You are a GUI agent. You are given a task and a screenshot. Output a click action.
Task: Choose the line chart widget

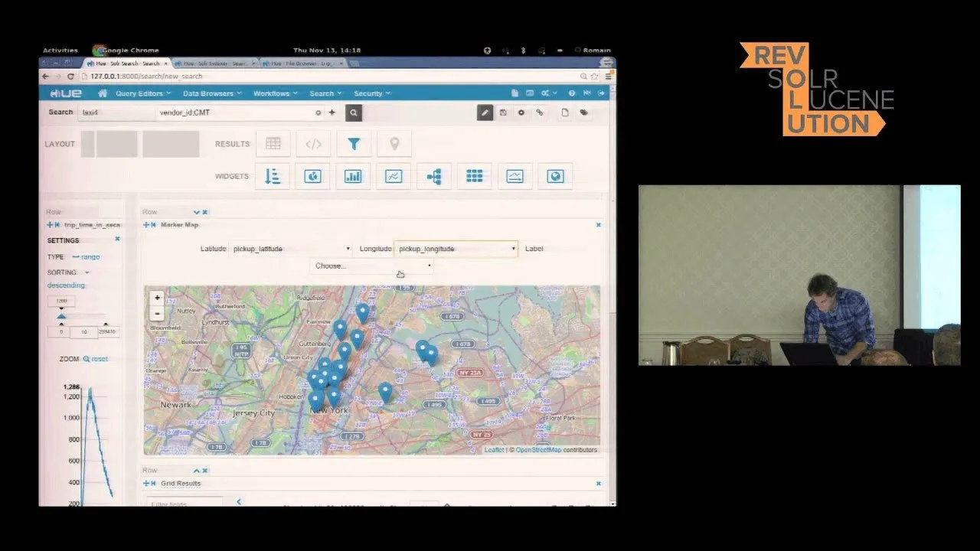pos(394,176)
